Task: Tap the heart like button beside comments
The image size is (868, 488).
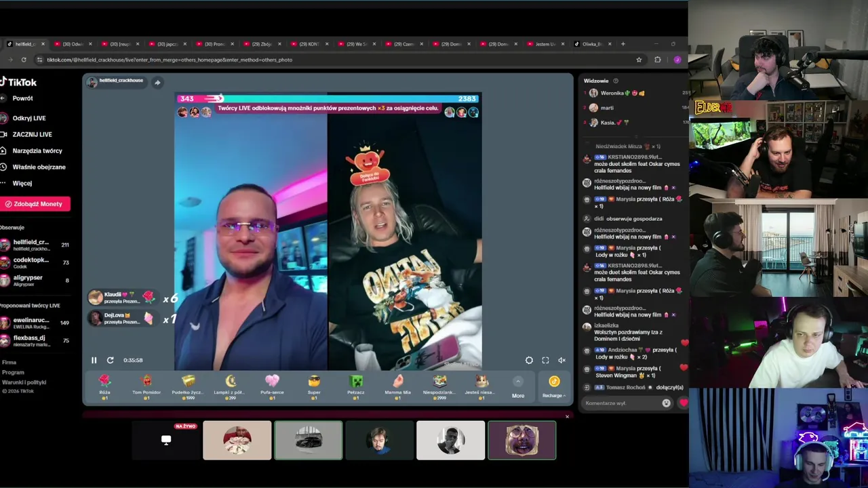Action: coord(683,403)
